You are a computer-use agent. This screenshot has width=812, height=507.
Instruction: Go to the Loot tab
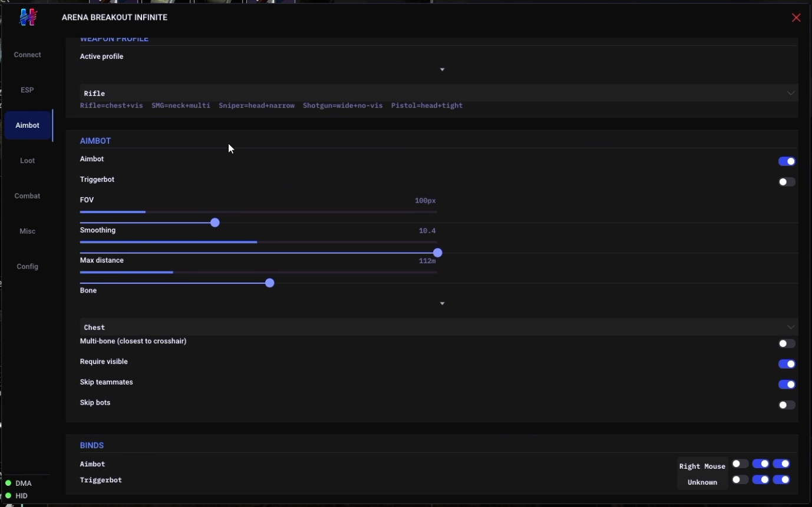point(28,161)
